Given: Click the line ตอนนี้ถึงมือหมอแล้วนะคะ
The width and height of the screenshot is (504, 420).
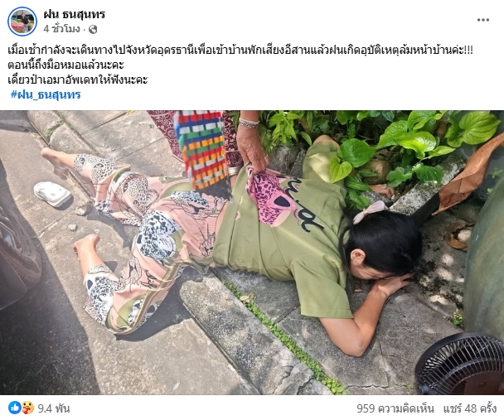Looking at the screenshot, I should [x=65, y=65].
